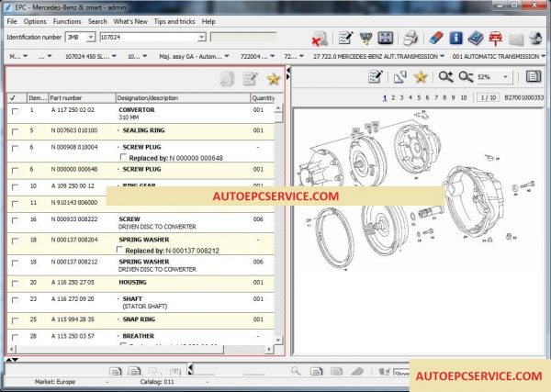Expand the 722004 breadcrumb dropdown
Screen dimensions: 551x392
coord(273,56)
